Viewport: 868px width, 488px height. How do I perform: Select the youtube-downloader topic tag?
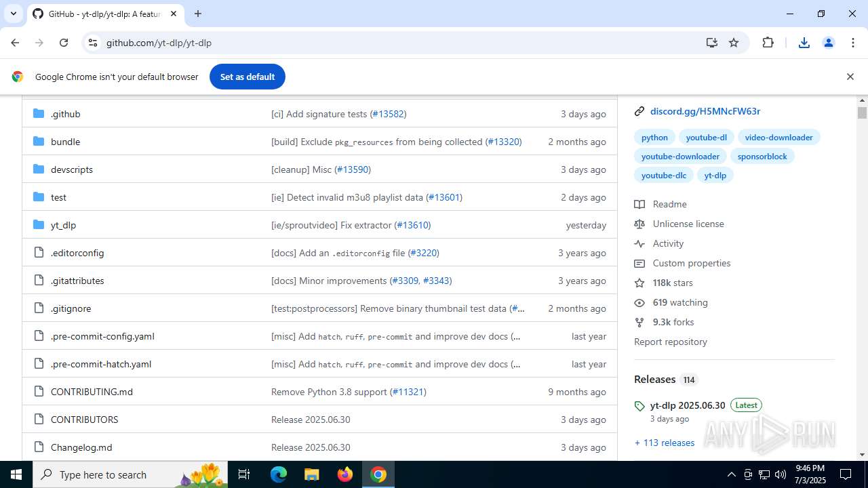(x=680, y=157)
